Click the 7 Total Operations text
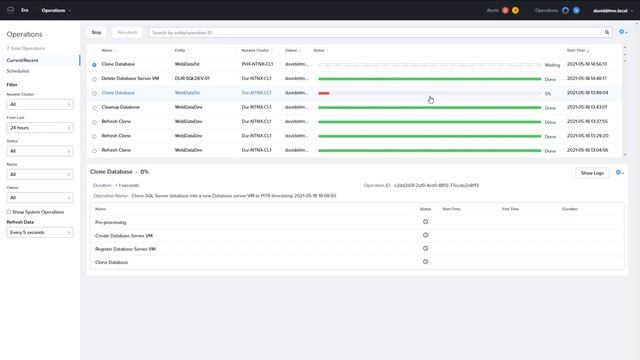The image size is (640, 360). (26, 48)
